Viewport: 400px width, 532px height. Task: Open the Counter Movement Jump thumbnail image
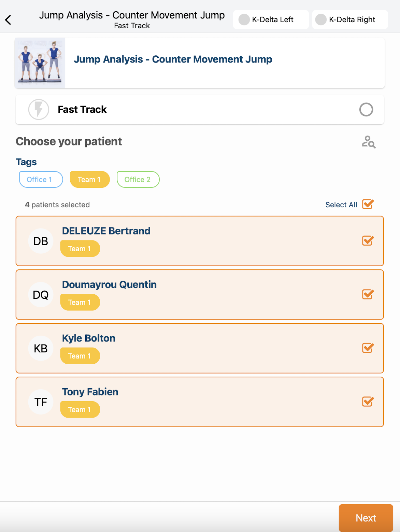[40, 63]
